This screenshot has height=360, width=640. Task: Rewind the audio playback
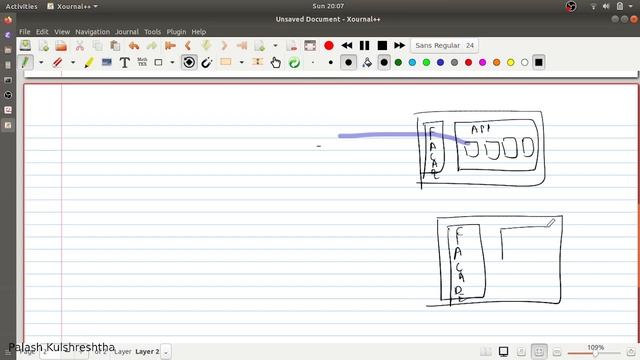tap(347, 45)
